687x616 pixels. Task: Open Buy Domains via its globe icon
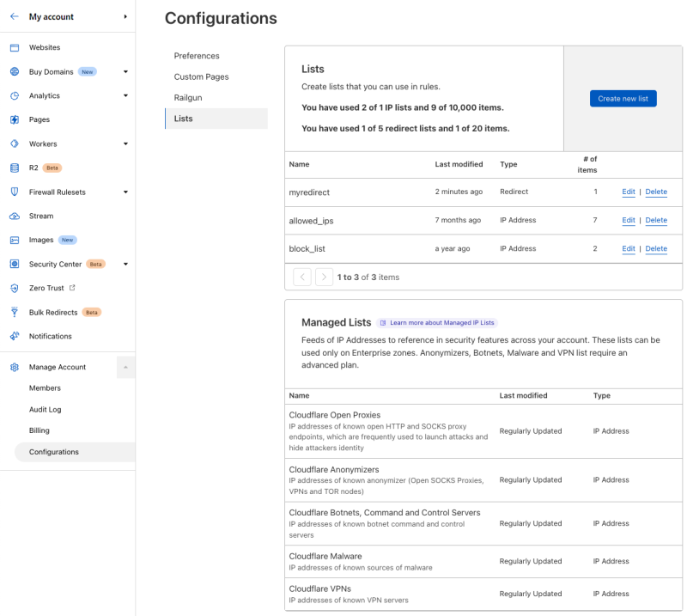[13, 71]
